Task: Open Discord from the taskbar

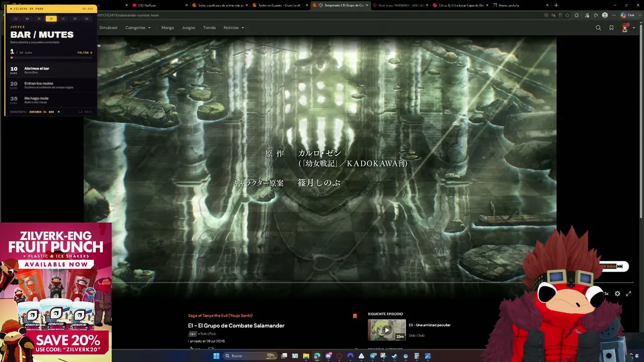Action: pos(328,356)
